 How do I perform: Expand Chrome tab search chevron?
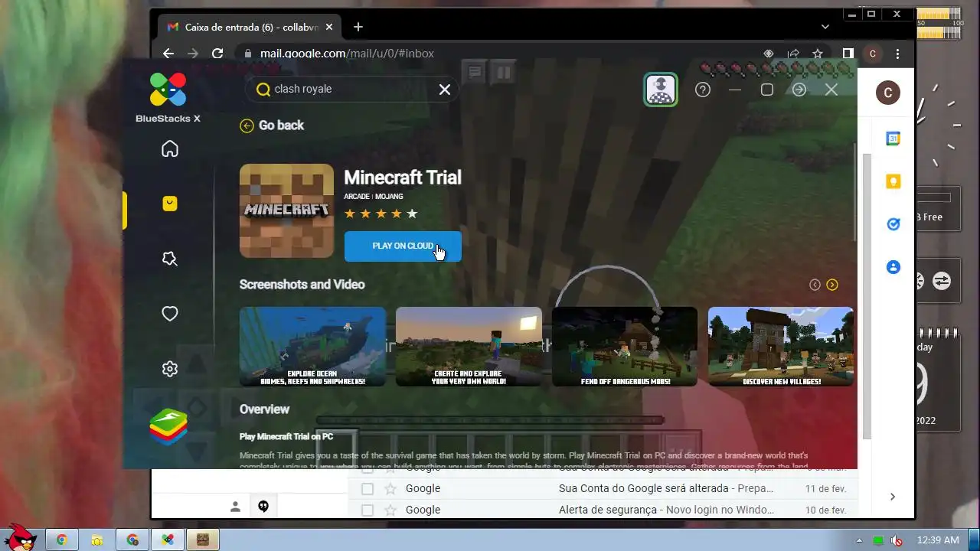pos(825,27)
